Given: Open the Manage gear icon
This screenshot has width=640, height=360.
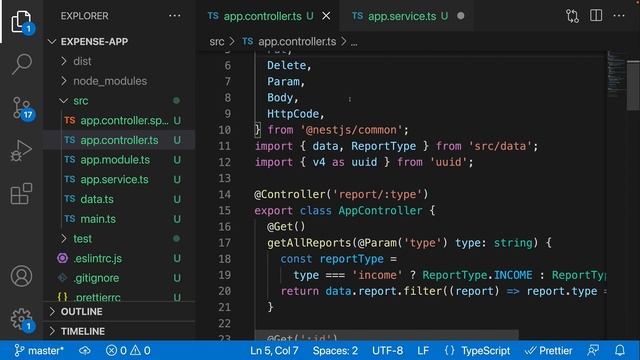Looking at the screenshot, I should point(21,319).
